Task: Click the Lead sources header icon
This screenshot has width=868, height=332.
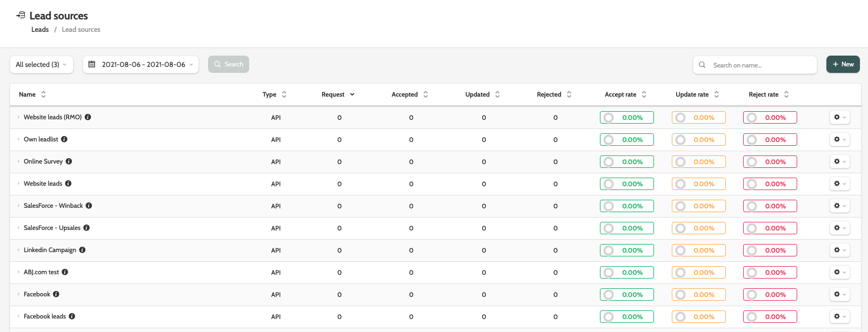Action: click(21, 15)
